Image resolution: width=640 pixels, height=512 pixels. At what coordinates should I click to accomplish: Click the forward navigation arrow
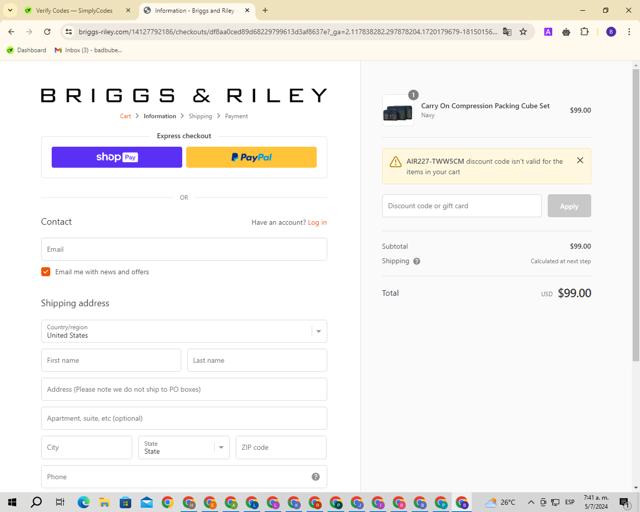coord(29,32)
